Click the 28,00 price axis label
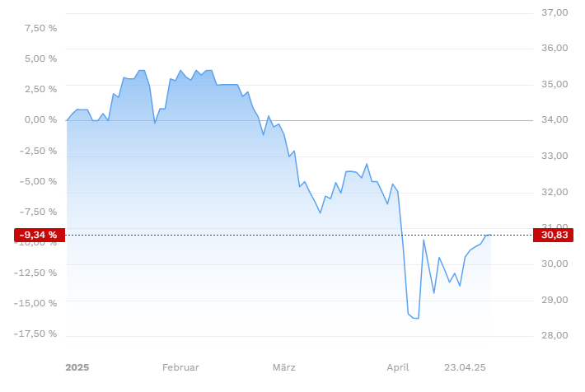Image resolution: width=585 pixels, height=392 pixels. (555, 335)
